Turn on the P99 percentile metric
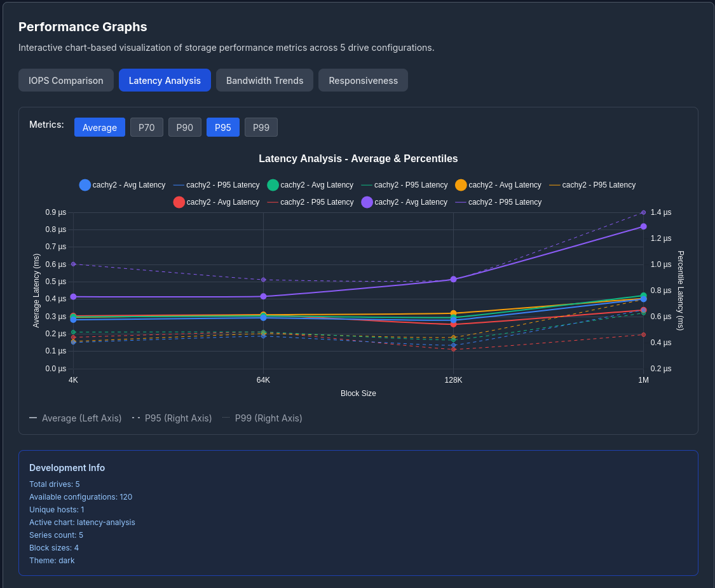The image size is (715, 588). pyautogui.click(x=261, y=127)
